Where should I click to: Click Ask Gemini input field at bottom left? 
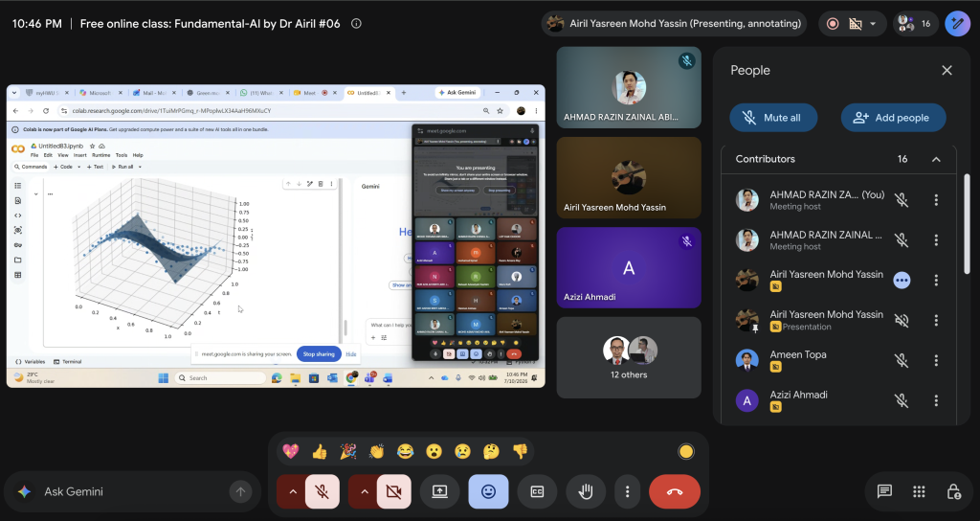(133, 491)
